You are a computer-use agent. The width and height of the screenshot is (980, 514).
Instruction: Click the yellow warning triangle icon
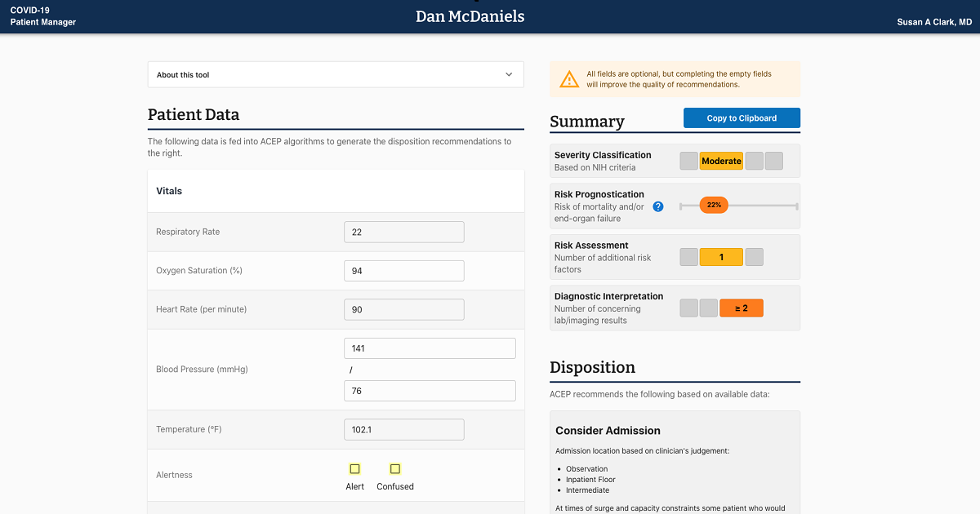569,78
